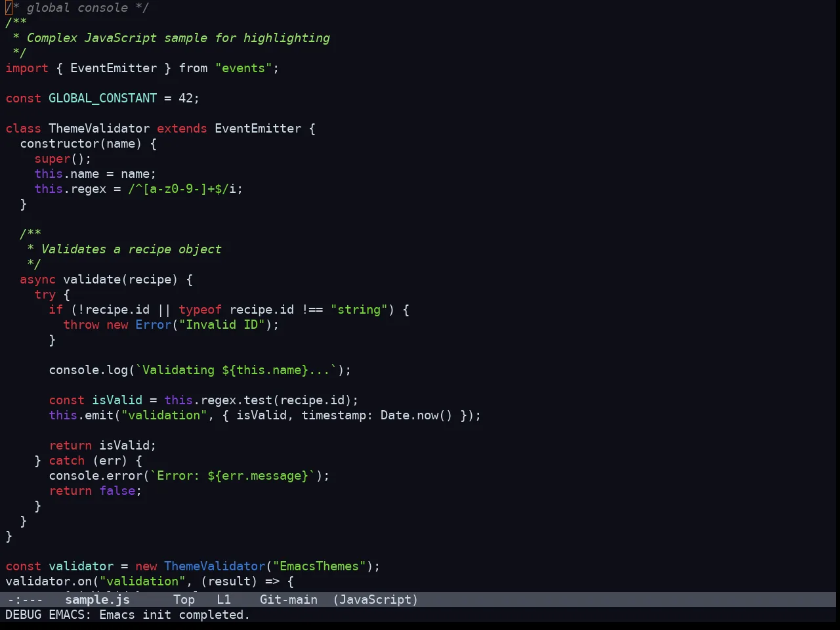840x630 pixels.
Task: Click 'this.name = name;' assignment
Action: [x=95, y=174]
